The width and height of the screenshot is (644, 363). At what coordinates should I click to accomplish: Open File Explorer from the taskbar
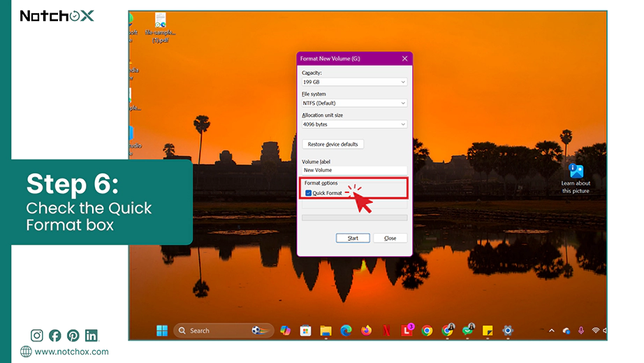click(x=325, y=331)
